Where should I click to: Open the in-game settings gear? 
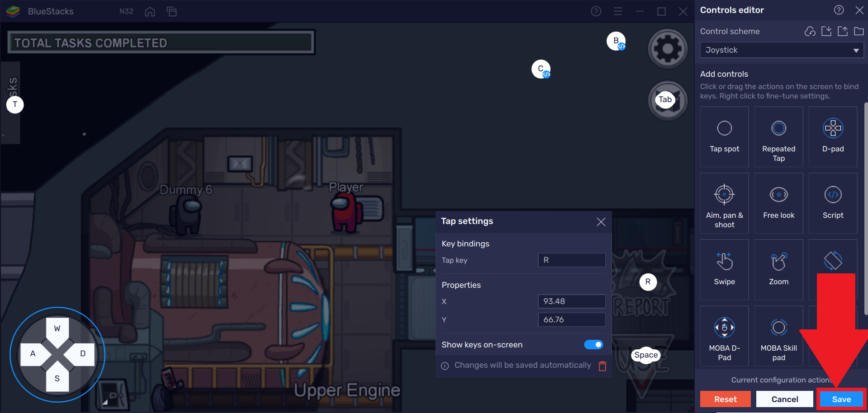(668, 49)
